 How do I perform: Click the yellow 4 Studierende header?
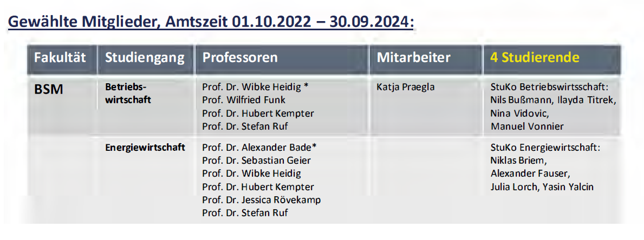535,57
